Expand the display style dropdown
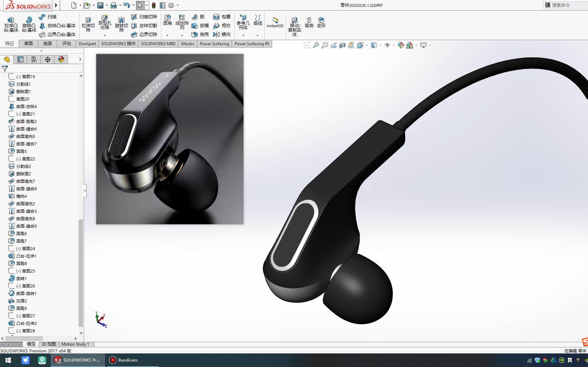588x367 pixels. click(x=381, y=45)
